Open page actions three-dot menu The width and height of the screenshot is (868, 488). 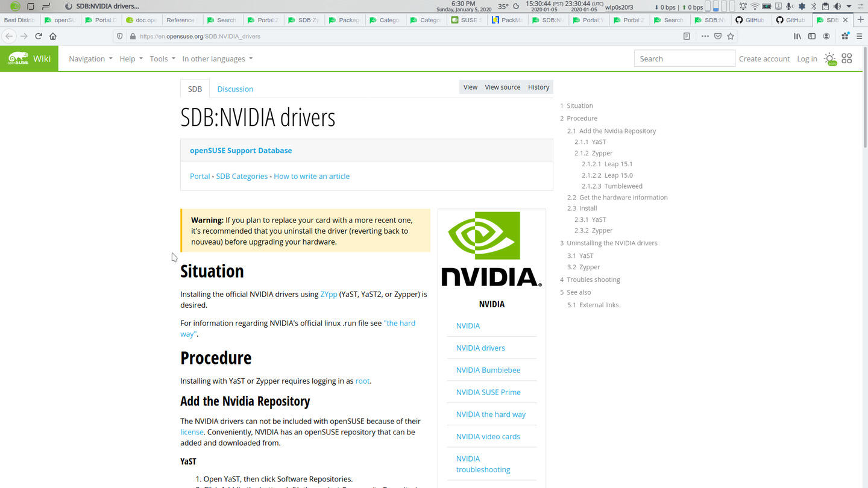coord(705,36)
